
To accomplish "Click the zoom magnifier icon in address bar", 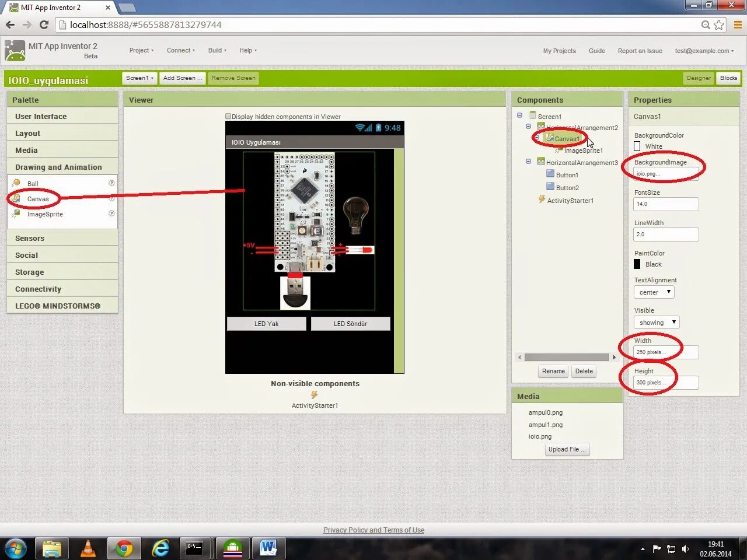I will [x=706, y=24].
